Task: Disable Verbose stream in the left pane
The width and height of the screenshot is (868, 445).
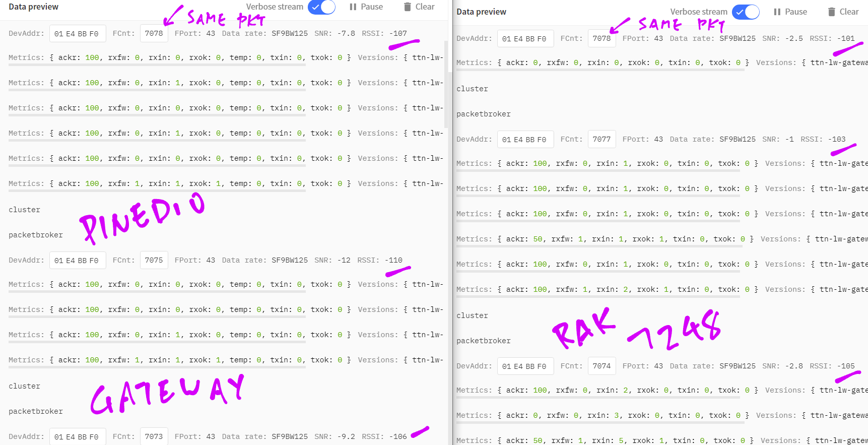Action: click(x=321, y=7)
